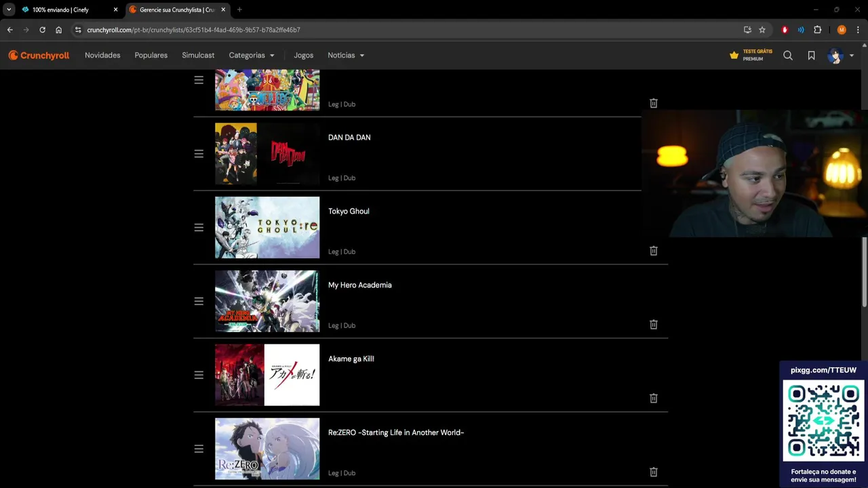Go back with the browser back arrow

(9, 30)
